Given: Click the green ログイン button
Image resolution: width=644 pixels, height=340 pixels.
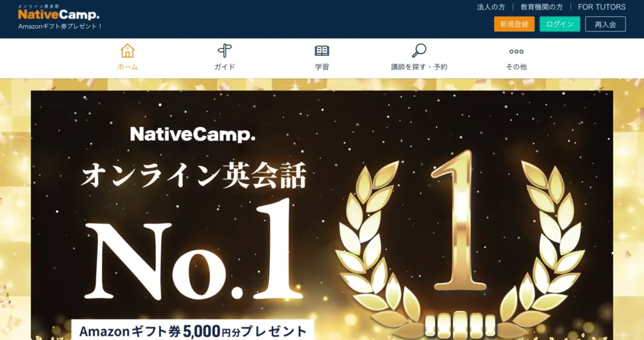Looking at the screenshot, I should [x=560, y=25].
